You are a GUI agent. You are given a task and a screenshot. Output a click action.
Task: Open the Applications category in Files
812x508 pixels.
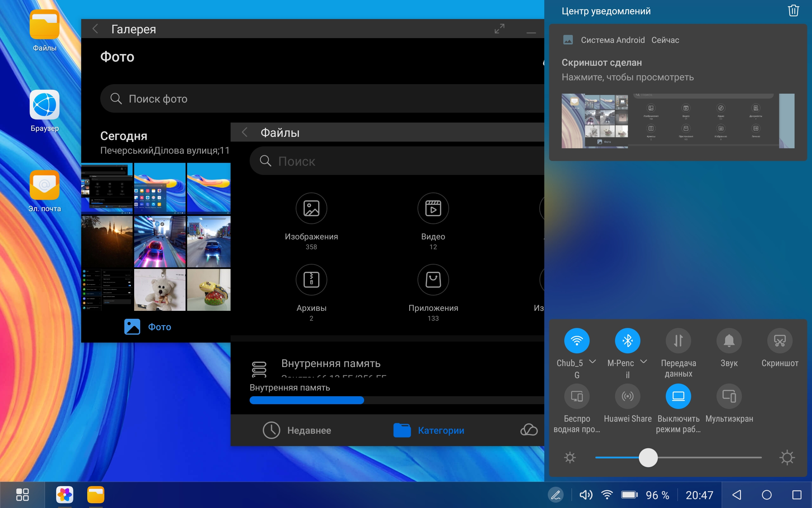(433, 293)
